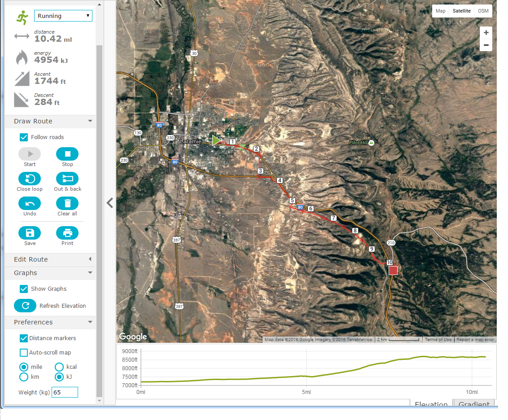Open the Running activity dropdown
This screenshot has height=420, width=508.
[63, 16]
